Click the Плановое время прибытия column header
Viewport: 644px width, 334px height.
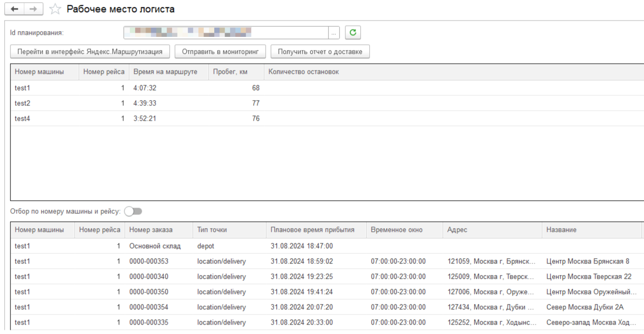click(312, 230)
